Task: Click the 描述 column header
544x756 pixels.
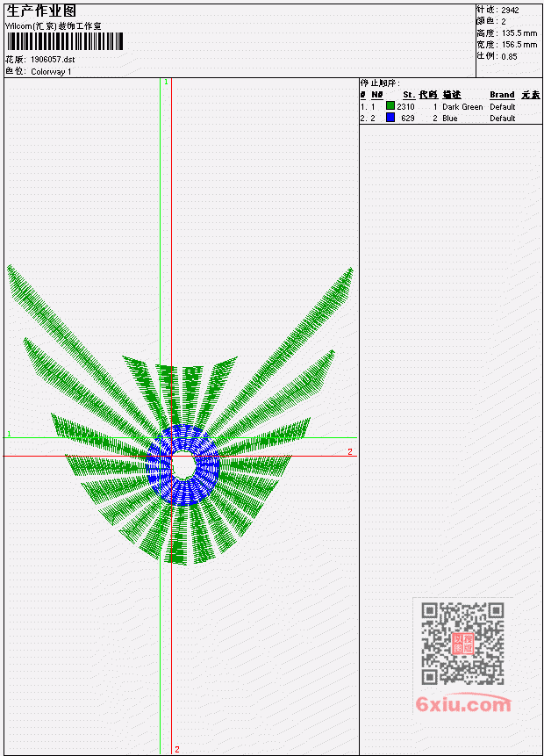Action: (x=452, y=95)
